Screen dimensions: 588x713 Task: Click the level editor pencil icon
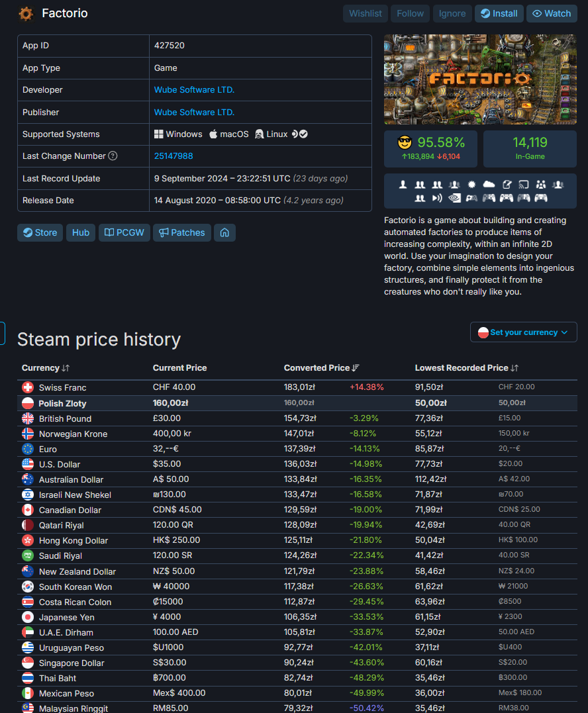[507, 184]
